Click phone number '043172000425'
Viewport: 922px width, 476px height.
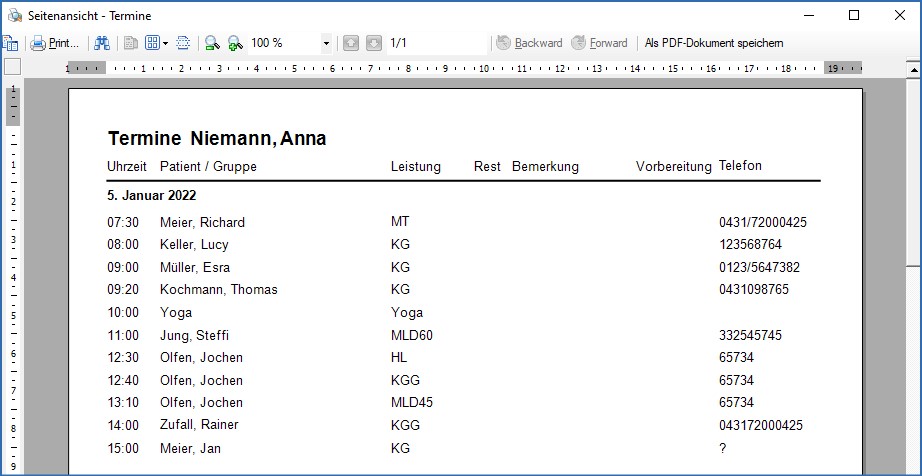point(761,425)
